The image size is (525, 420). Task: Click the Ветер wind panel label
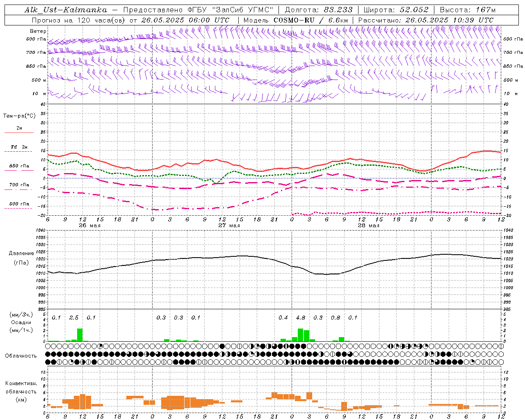pyautogui.click(x=38, y=31)
